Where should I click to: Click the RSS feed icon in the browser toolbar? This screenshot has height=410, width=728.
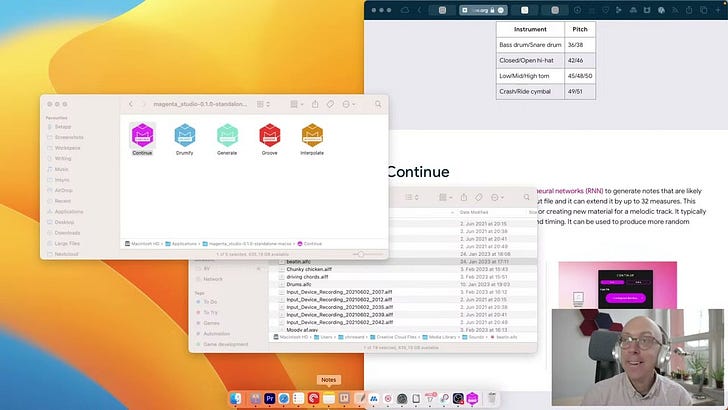point(675,10)
